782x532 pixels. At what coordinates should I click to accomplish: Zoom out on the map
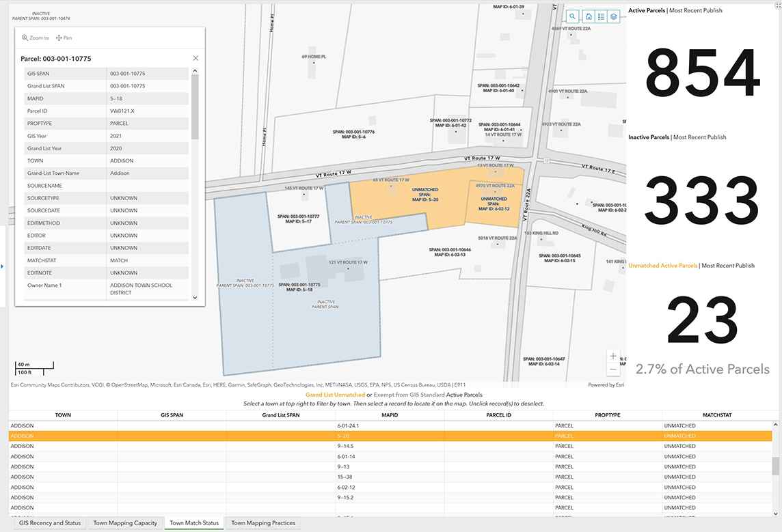coord(613,369)
